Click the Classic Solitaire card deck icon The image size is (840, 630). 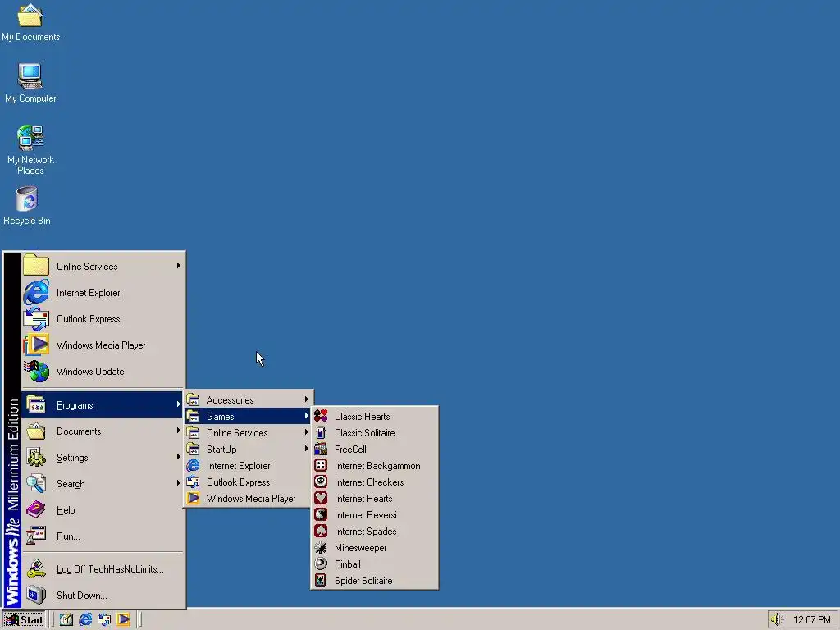click(x=321, y=432)
